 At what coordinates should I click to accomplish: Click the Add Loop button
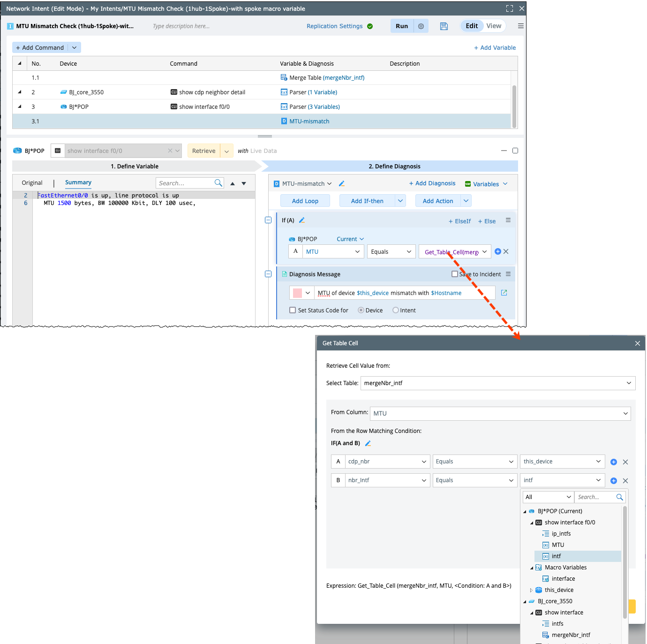[305, 201]
